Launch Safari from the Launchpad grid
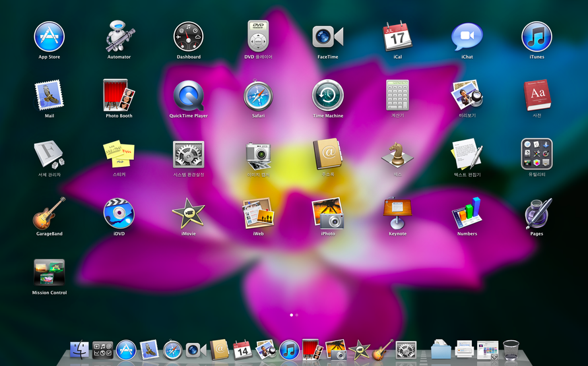Screen dimensions: 588x366 [258, 95]
